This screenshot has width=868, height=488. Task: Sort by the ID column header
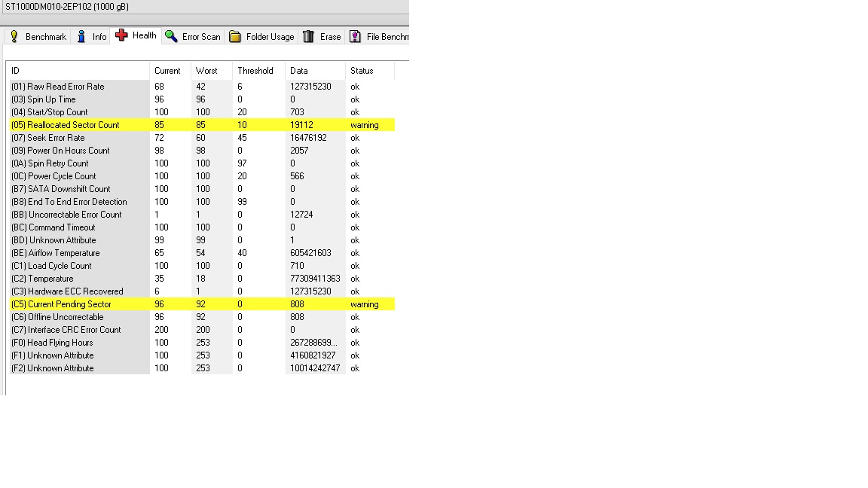point(78,71)
